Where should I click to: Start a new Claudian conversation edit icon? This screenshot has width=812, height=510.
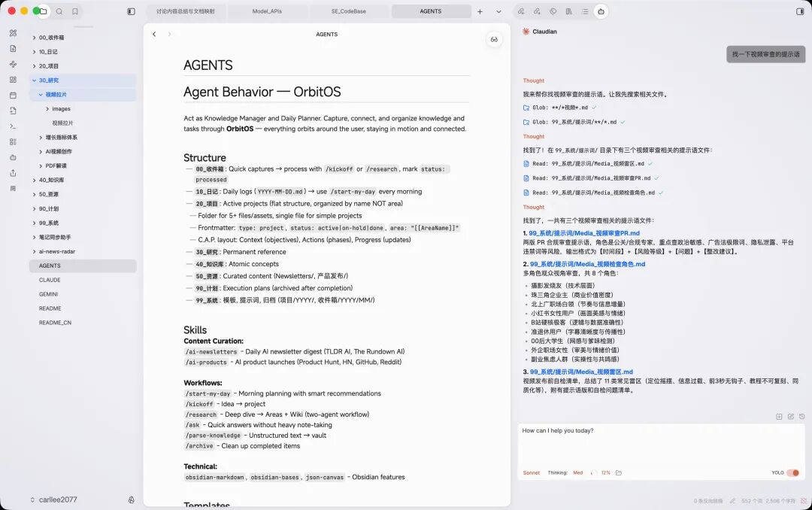point(790,416)
